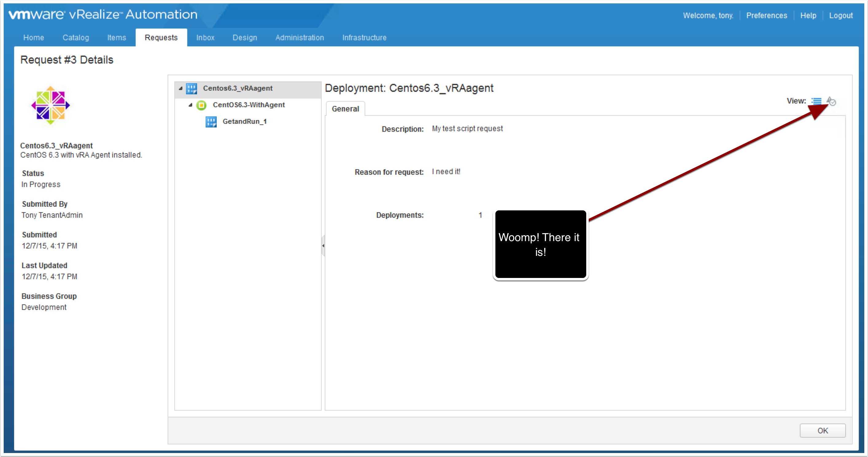The height and width of the screenshot is (457, 868).
Task: Click the CentOS6.3-WithAgent machine component icon
Action: point(201,105)
